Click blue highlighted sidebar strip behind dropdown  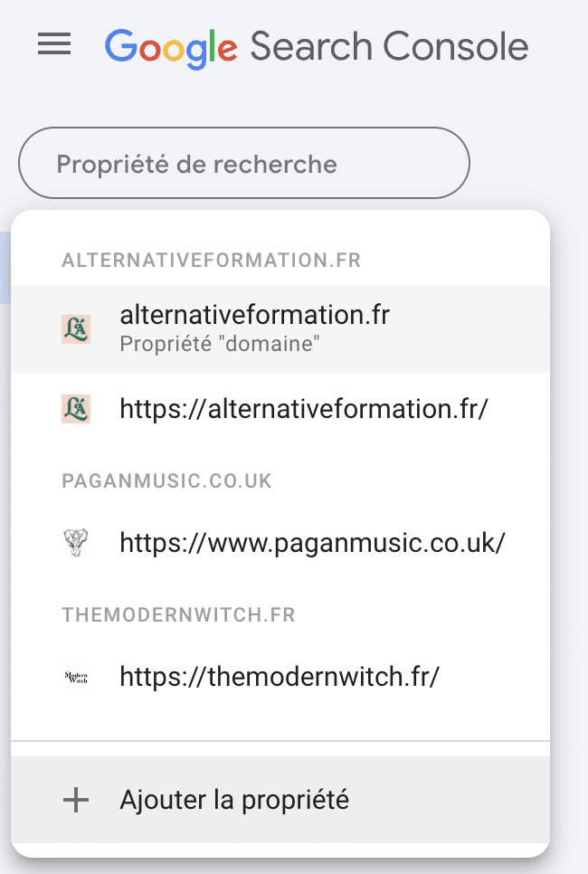(5, 268)
